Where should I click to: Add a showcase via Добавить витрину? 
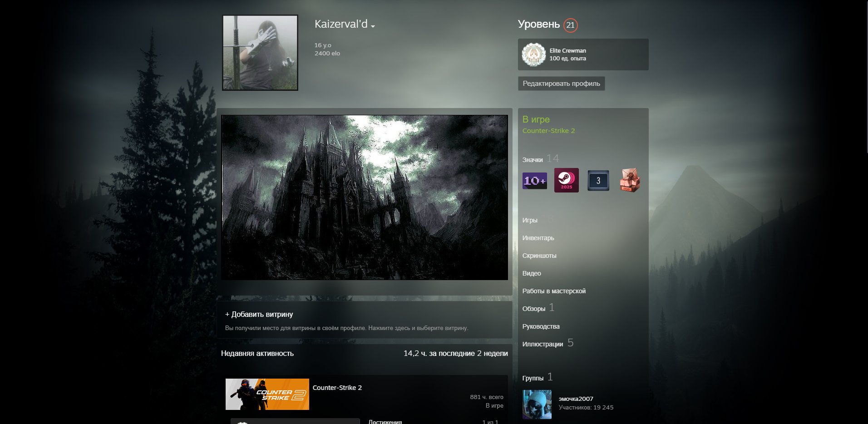point(259,314)
